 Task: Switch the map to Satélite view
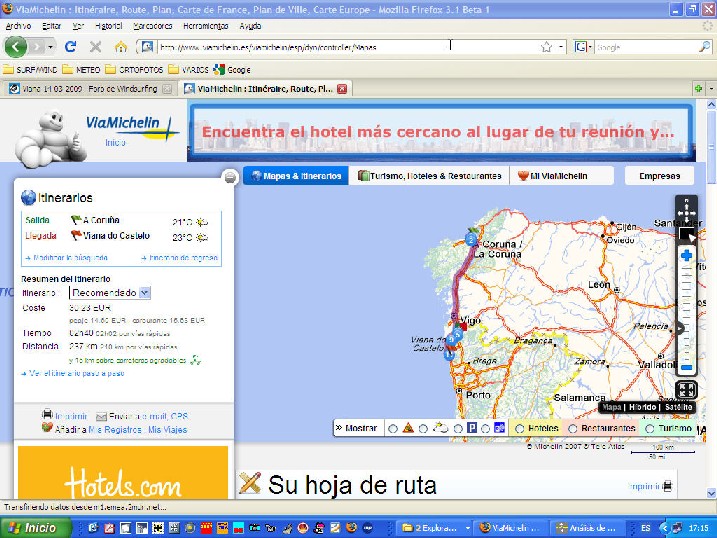point(679,407)
